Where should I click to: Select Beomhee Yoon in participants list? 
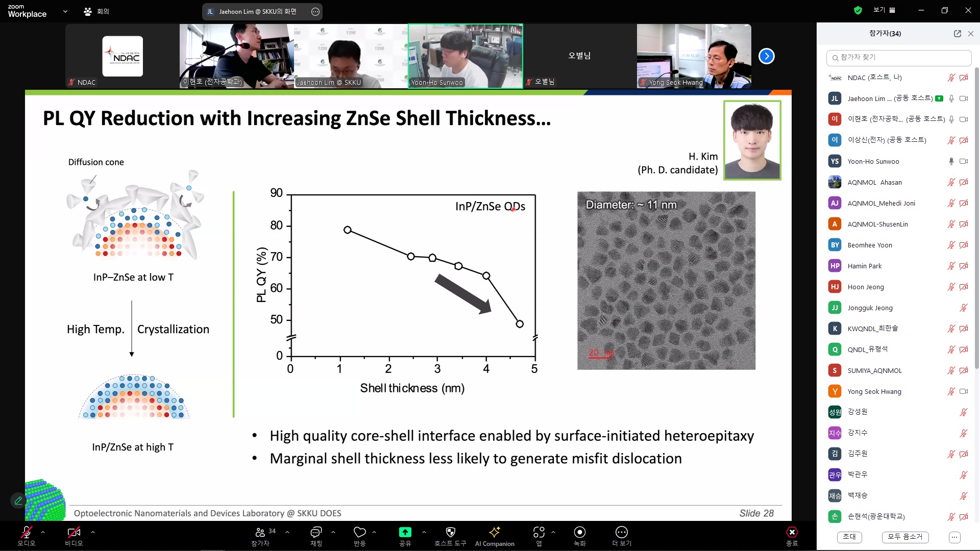pos(898,245)
